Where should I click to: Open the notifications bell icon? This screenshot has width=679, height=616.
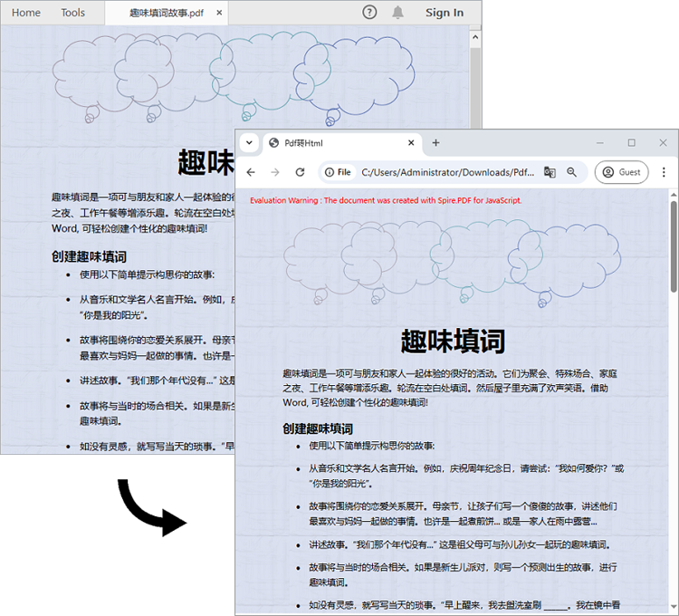click(398, 13)
